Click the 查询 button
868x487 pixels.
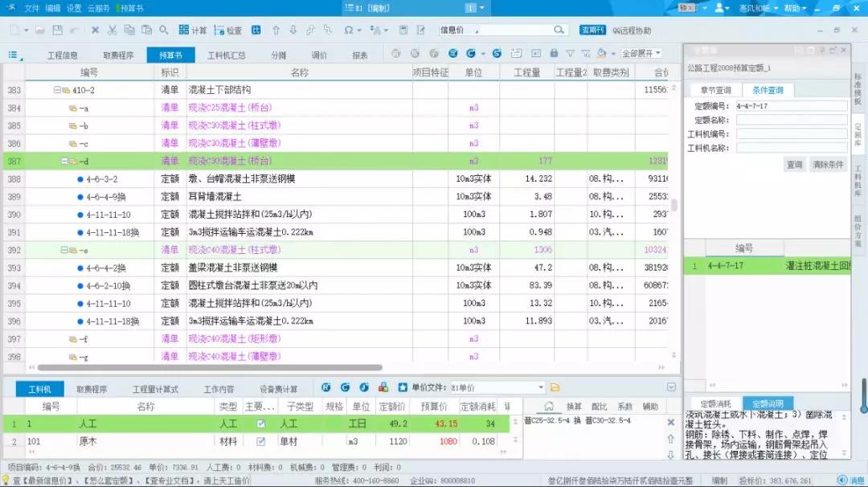tap(794, 164)
